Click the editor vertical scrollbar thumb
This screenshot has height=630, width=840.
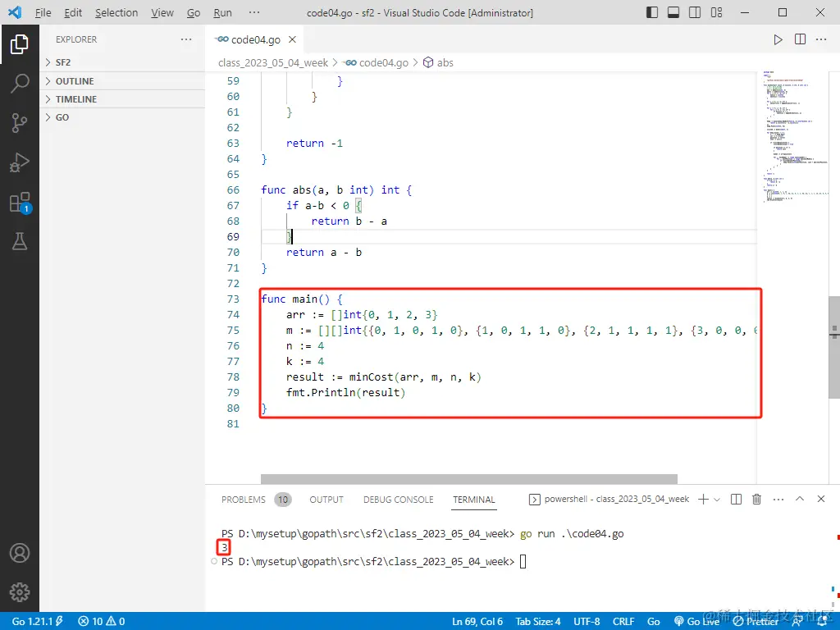(833, 347)
